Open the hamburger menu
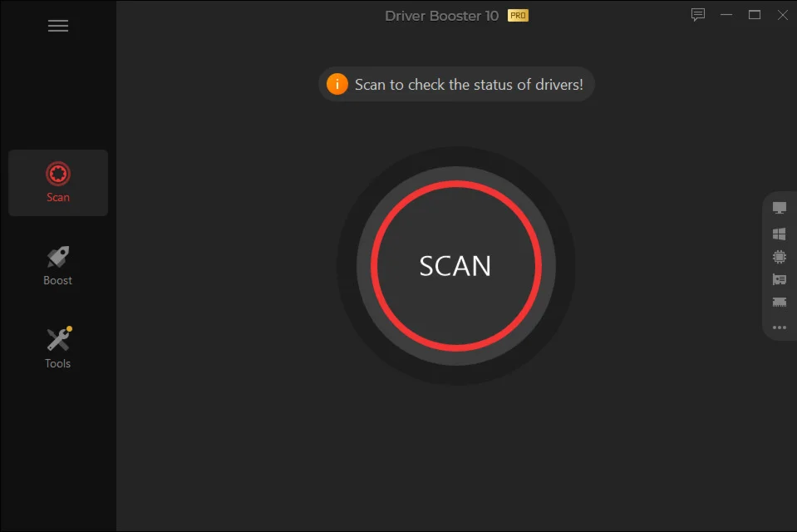 click(58, 26)
